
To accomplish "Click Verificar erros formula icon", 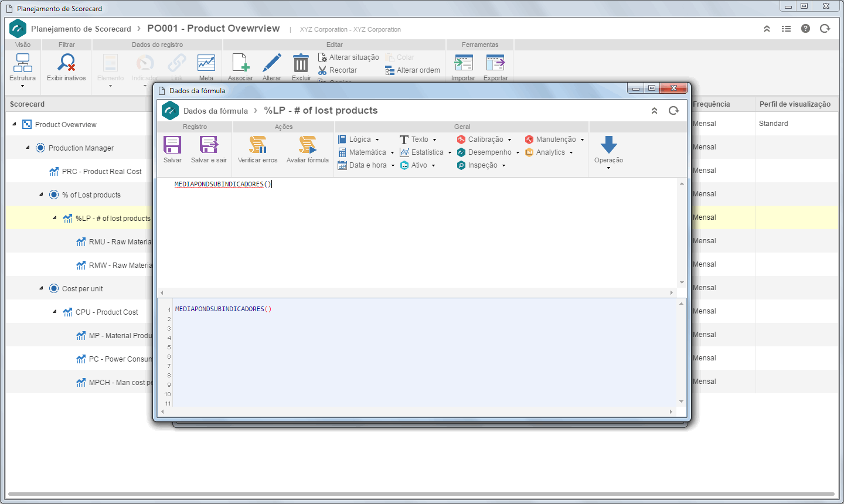I will coord(257,145).
